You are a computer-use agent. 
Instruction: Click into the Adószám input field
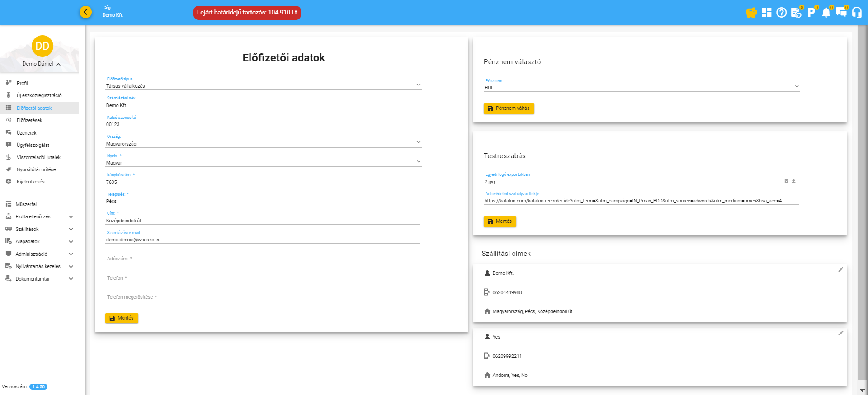tap(263, 259)
